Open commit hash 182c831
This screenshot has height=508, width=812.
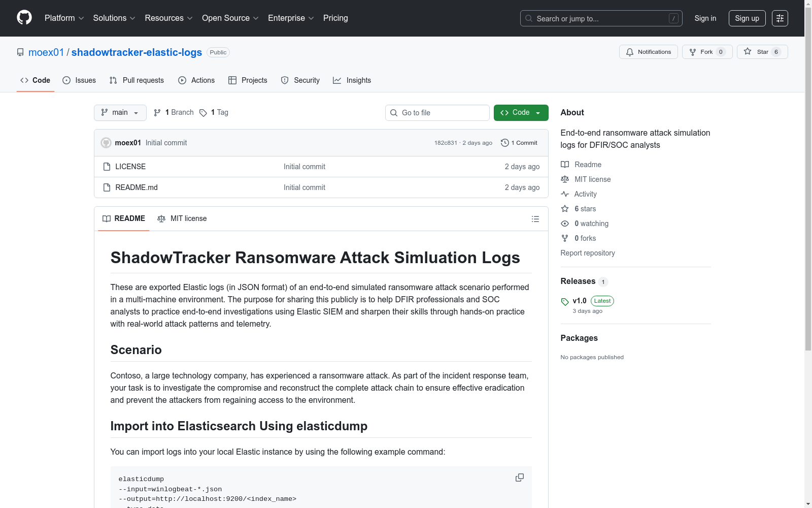tap(446, 143)
